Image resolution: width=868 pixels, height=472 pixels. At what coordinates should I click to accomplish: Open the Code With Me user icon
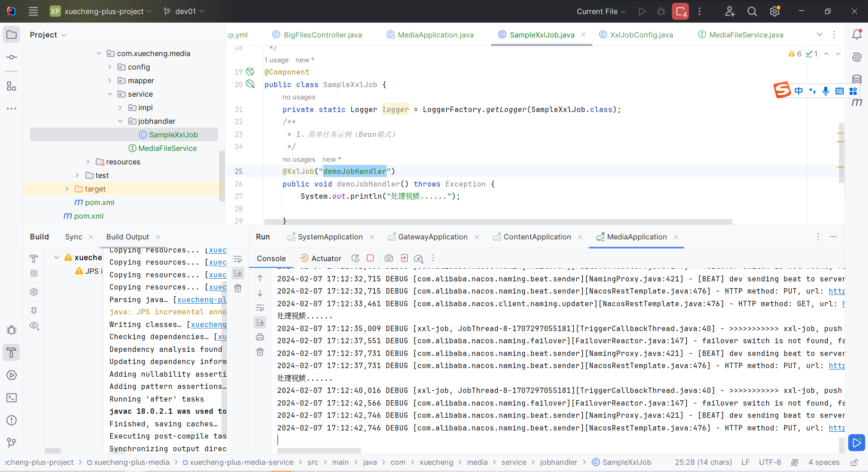tap(730, 11)
